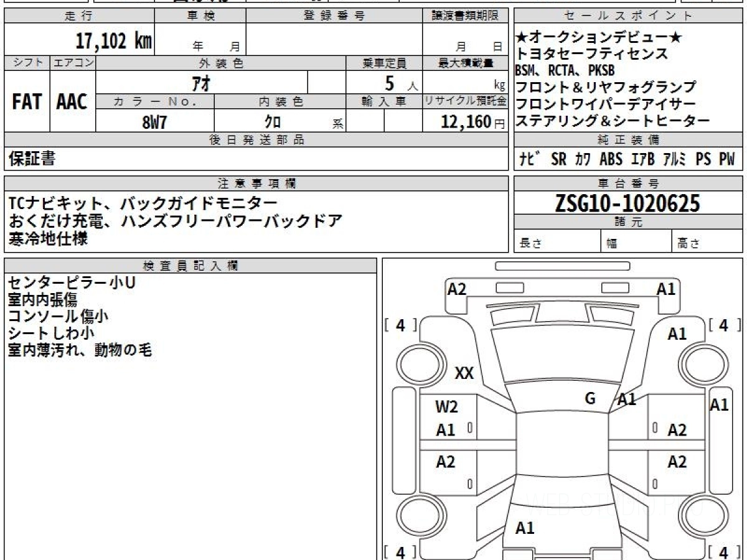Select chassis number ZSG10-1020625
The height and width of the screenshot is (560, 747).
coord(627,203)
